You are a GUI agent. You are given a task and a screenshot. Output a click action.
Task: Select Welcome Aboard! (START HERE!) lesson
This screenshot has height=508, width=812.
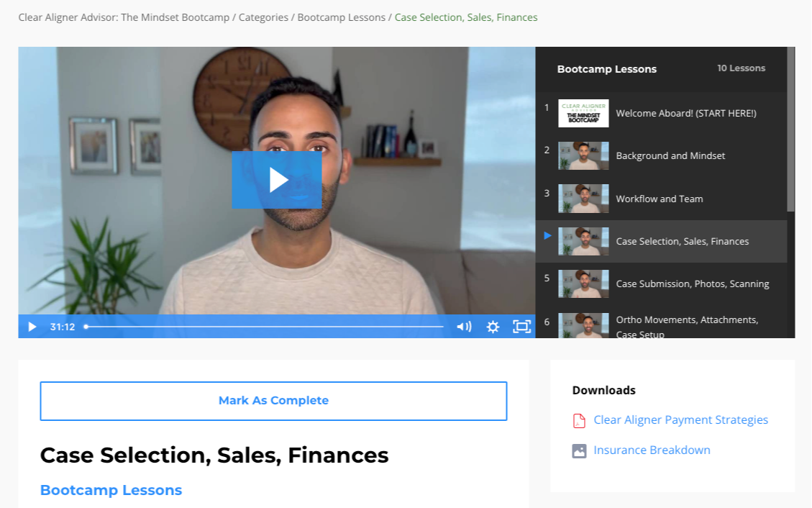tap(661, 114)
